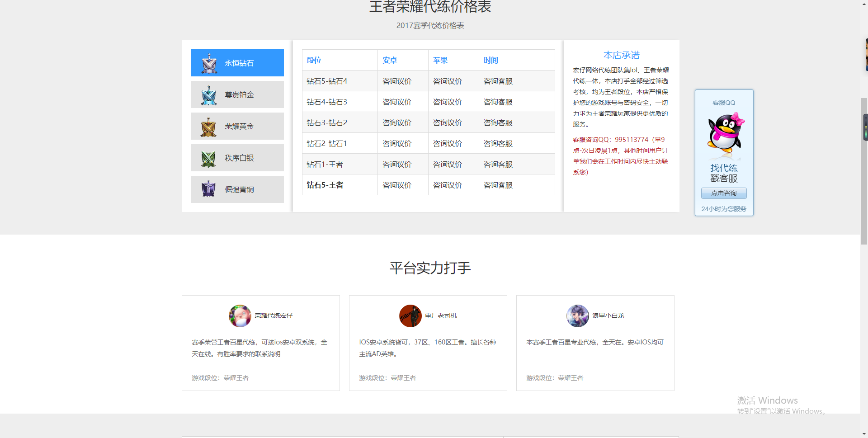Viewport: 868px width, 438px height.
Task: Click 电厂老司机 player avatar
Action: click(410, 316)
